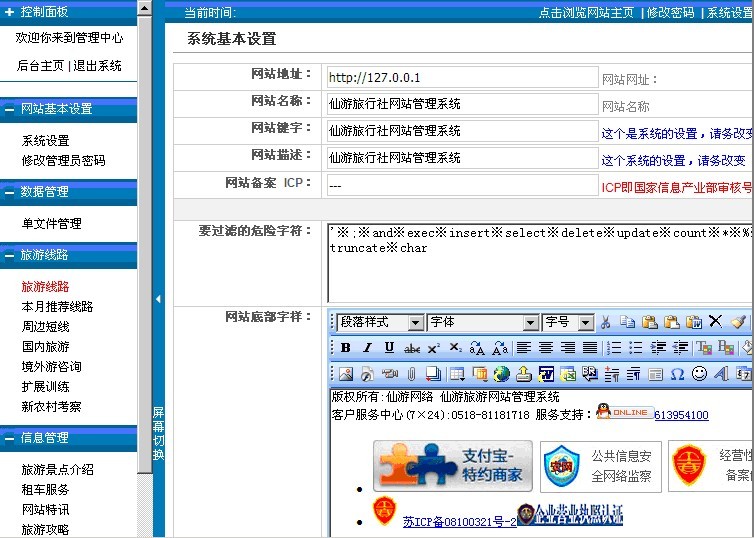Apply italic formatting in the editor

367,348
